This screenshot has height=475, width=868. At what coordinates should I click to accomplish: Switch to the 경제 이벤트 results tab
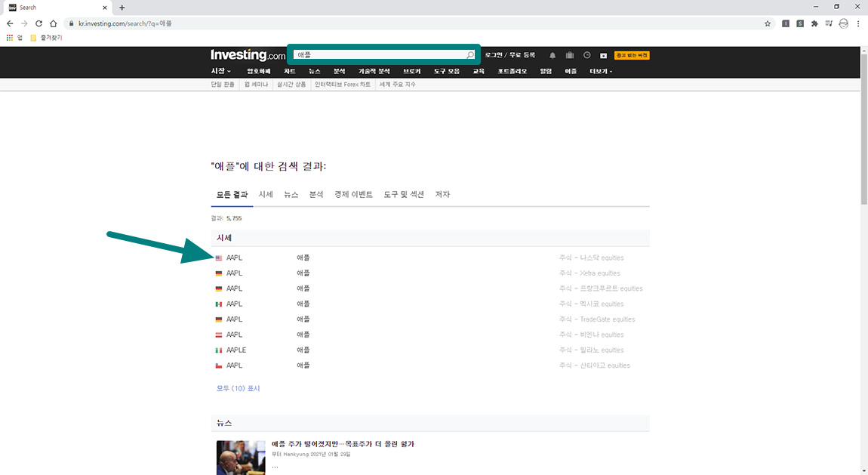pyautogui.click(x=353, y=194)
